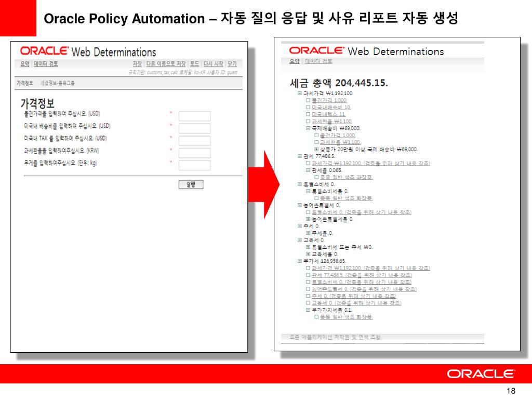532x399 pixels.
Task: Click the 다시 시작 link
Action: pos(214,64)
